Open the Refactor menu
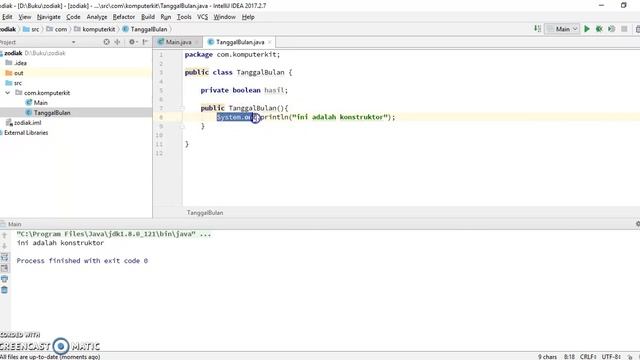640x360 pixels. click(124, 17)
